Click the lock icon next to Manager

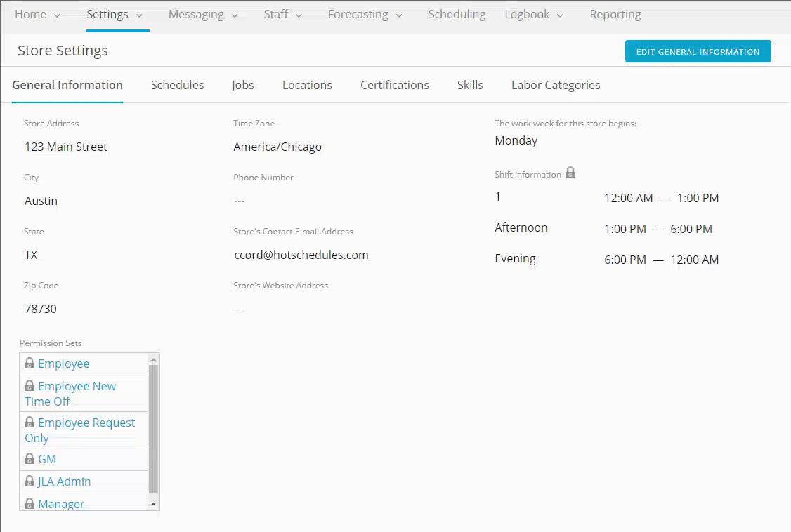(29, 503)
